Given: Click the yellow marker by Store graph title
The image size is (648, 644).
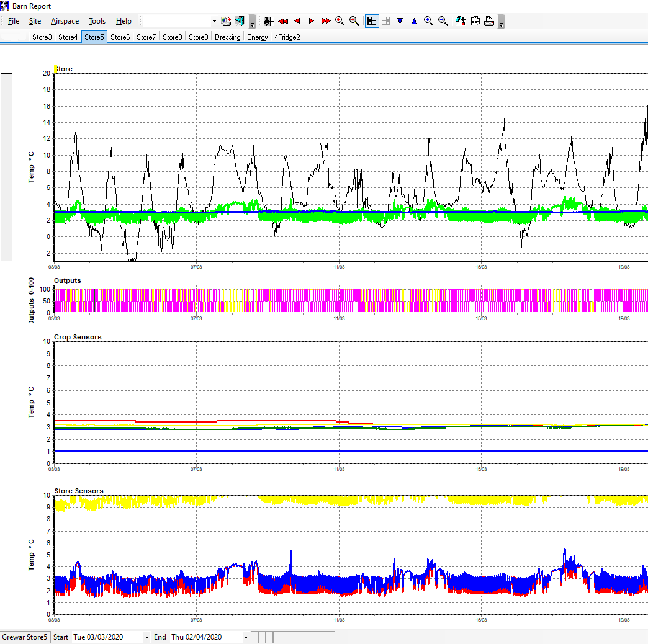Looking at the screenshot, I should tap(55, 69).
